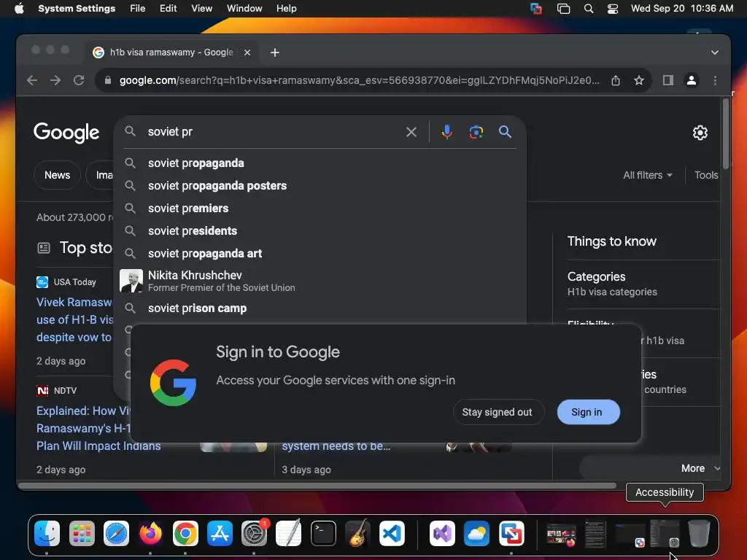Launch Safari from the Dock
The image size is (747, 560).
pyautogui.click(x=116, y=533)
